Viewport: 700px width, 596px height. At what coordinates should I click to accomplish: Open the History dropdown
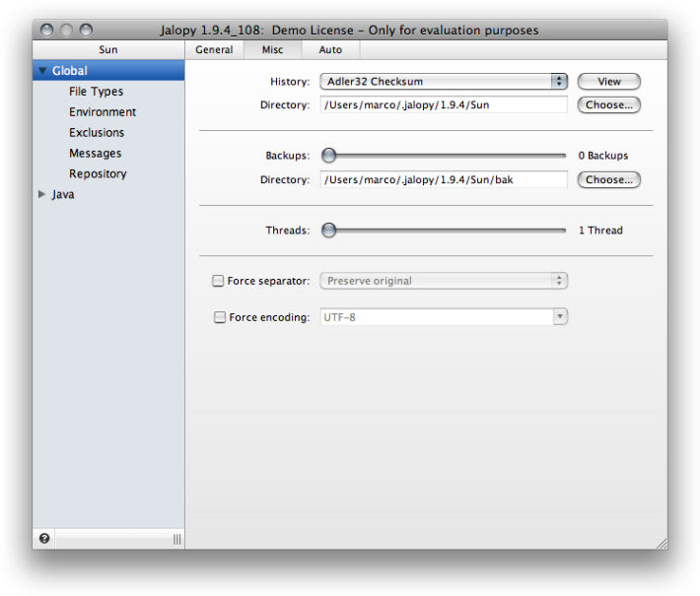click(x=444, y=82)
